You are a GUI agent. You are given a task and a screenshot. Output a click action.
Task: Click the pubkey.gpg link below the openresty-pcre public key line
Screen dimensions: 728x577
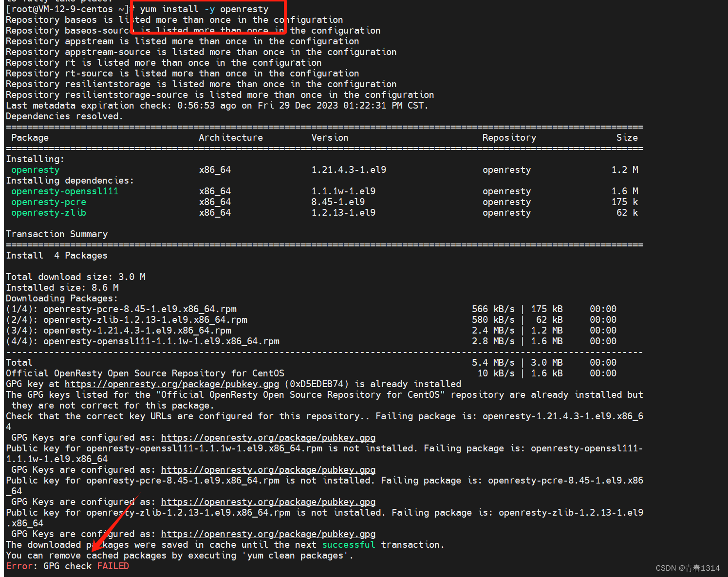point(268,502)
